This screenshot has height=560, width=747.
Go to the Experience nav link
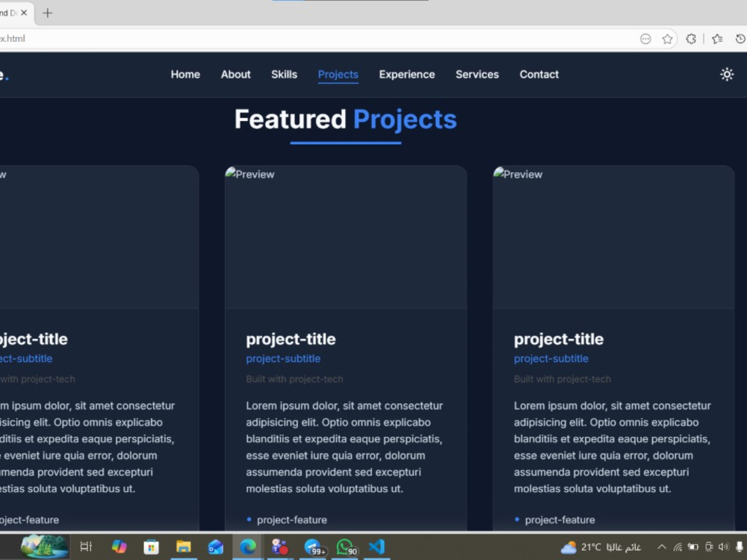point(407,75)
